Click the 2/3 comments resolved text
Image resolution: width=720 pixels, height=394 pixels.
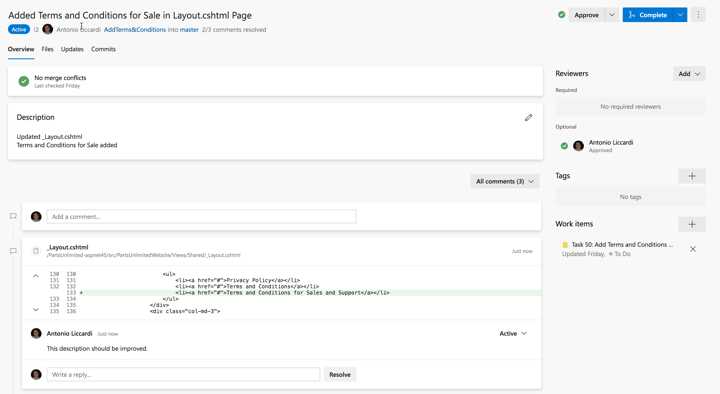pos(234,29)
